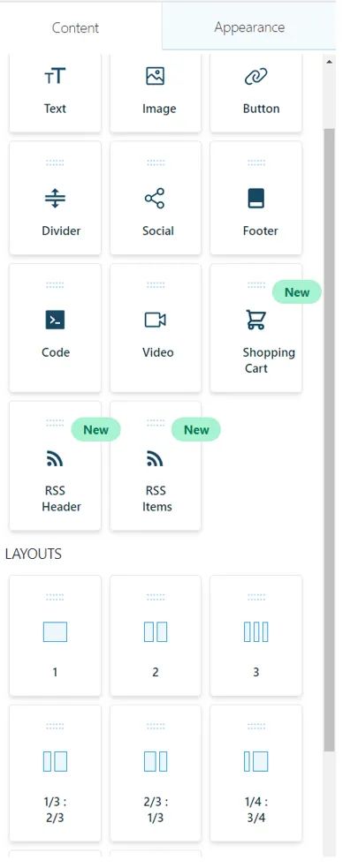
Task: Pick the RSS Items block
Action: [156, 466]
